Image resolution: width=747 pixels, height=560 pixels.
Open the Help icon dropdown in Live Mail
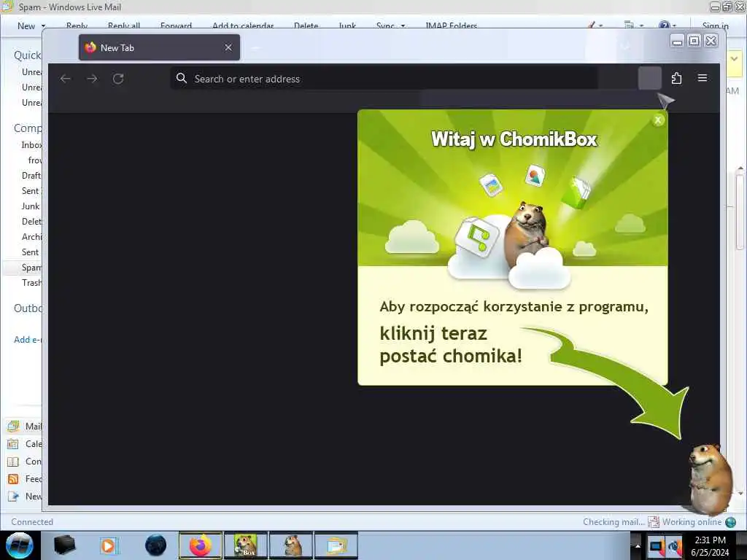click(x=667, y=26)
